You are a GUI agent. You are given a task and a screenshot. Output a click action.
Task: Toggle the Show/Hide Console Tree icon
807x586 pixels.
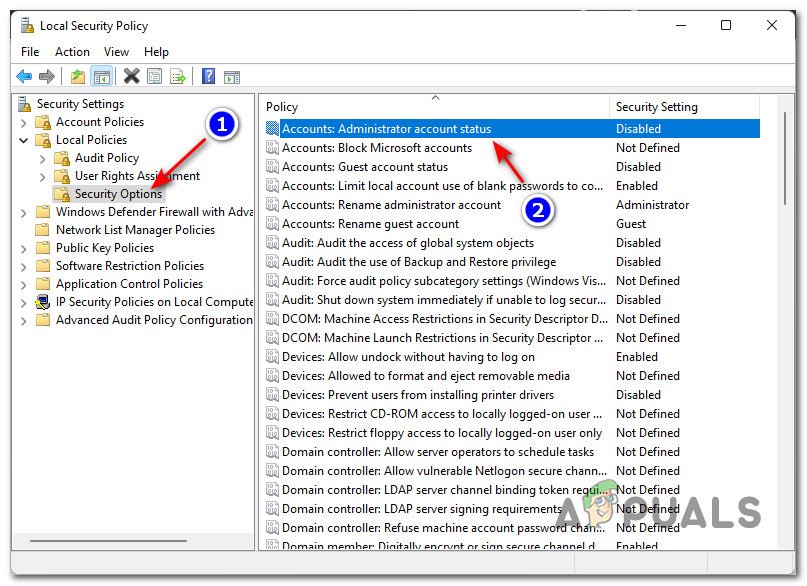tap(101, 76)
